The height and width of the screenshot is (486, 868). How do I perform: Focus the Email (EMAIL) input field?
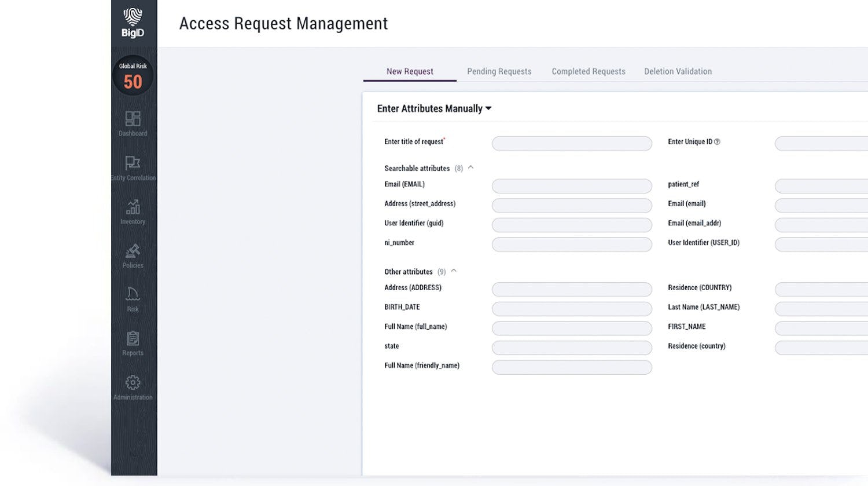(571, 186)
